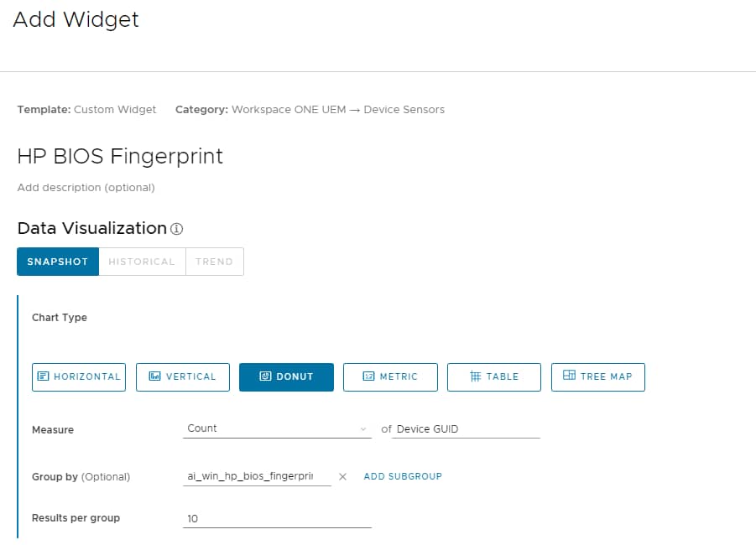Click the Add Subgroup link
This screenshot has width=756, height=545.
point(403,476)
